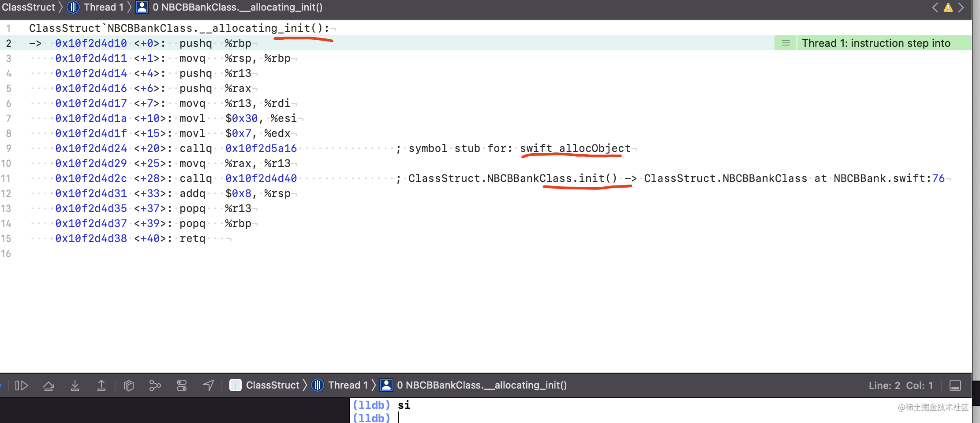Click the 'si' command in lldb console
The image size is (980, 423).
(x=404, y=405)
